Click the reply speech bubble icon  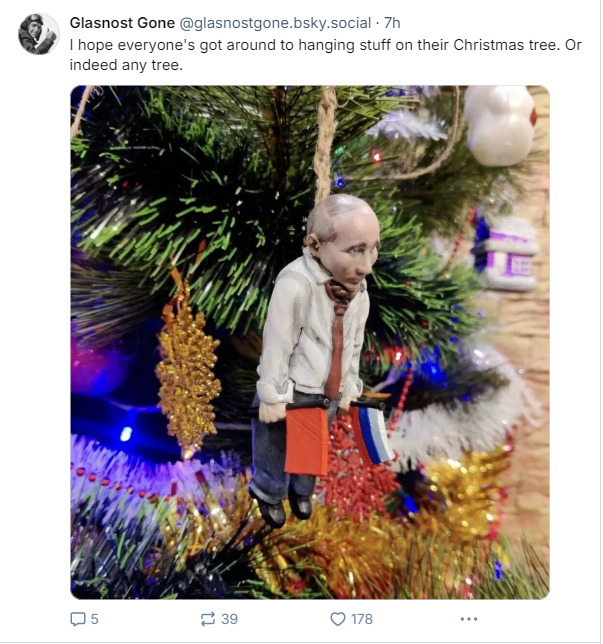[x=78, y=619]
